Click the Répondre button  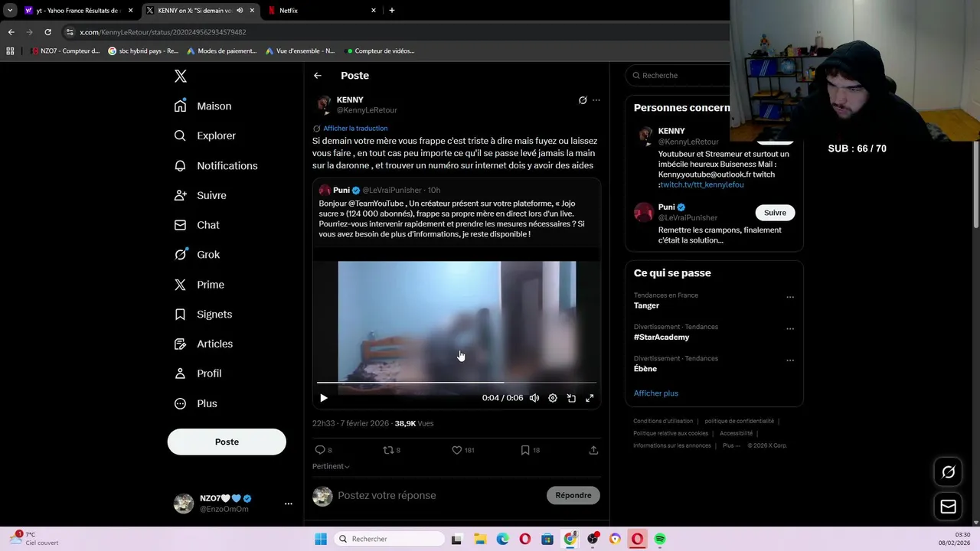(573, 495)
